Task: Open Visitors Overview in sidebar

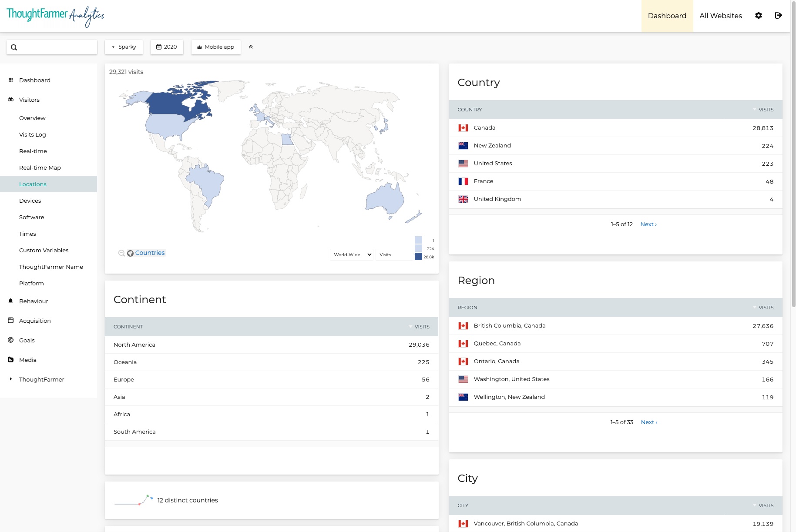Action: (32, 118)
